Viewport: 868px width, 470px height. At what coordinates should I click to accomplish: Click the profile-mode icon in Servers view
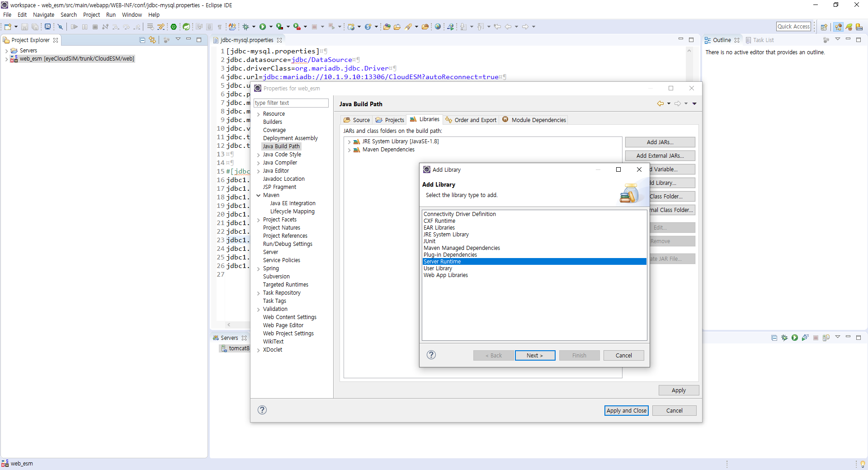[805, 338]
